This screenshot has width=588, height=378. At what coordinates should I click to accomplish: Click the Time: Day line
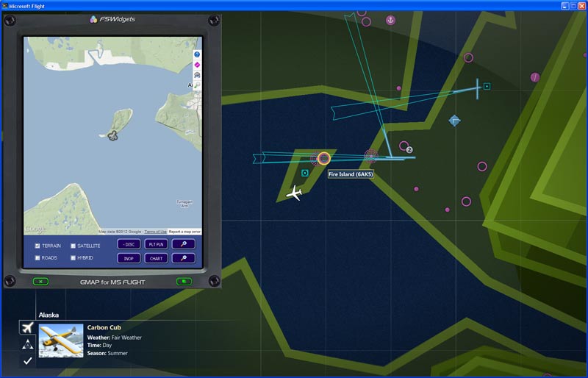tap(99, 346)
